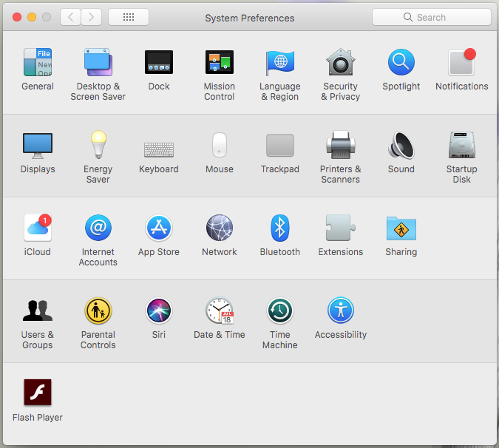The image size is (499, 448).
Task: Open Desktop & Screen Saver settings
Action: [98, 62]
